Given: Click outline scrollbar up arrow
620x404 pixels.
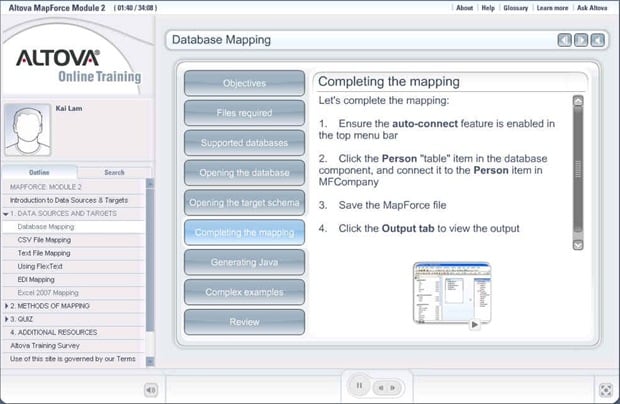Looking at the screenshot, I should [150, 183].
